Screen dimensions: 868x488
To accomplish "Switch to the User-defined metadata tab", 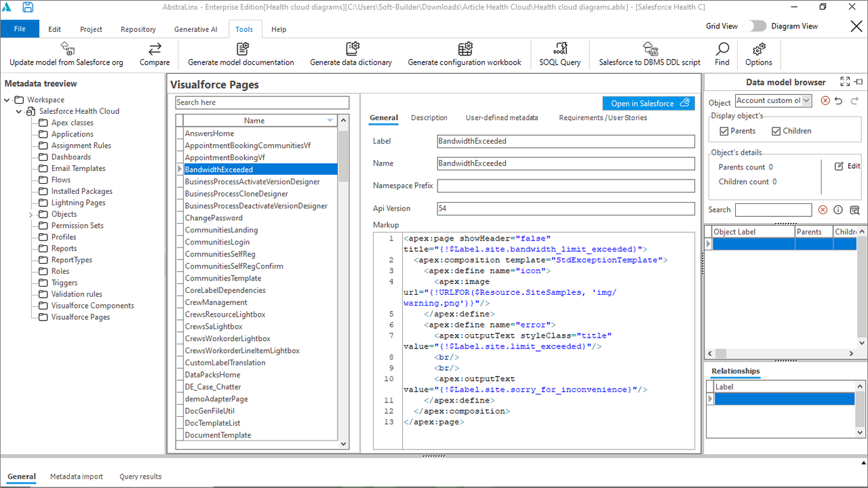I will [502, 118].
